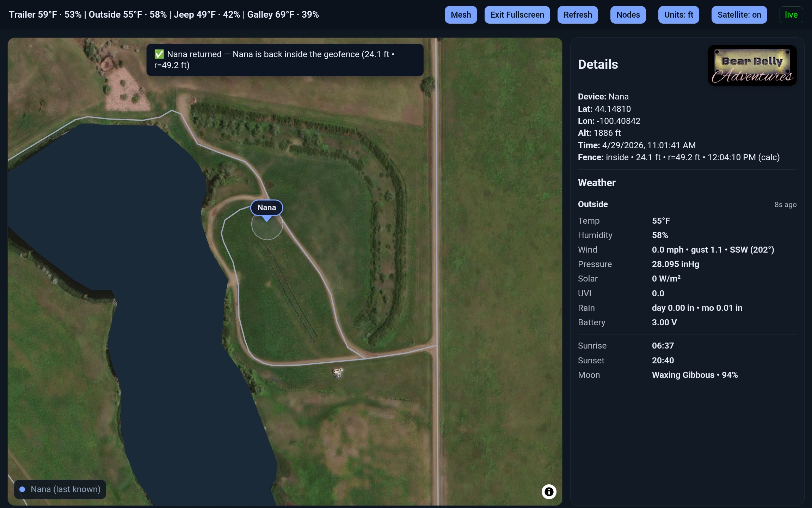Toggle the live status indicator
This screenshot has height=508, width=812.
(791, 15)
